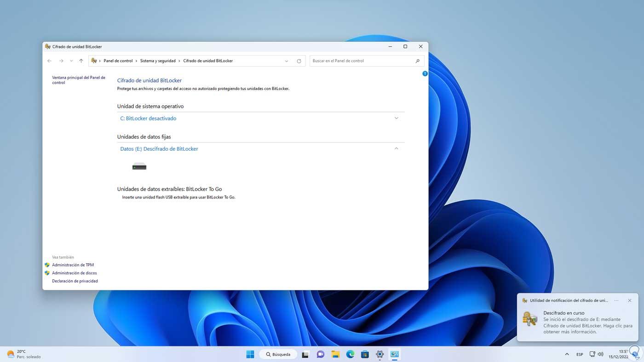Open Administración de discos
Screen dimensions: 644x362
(x=74, y=272)
